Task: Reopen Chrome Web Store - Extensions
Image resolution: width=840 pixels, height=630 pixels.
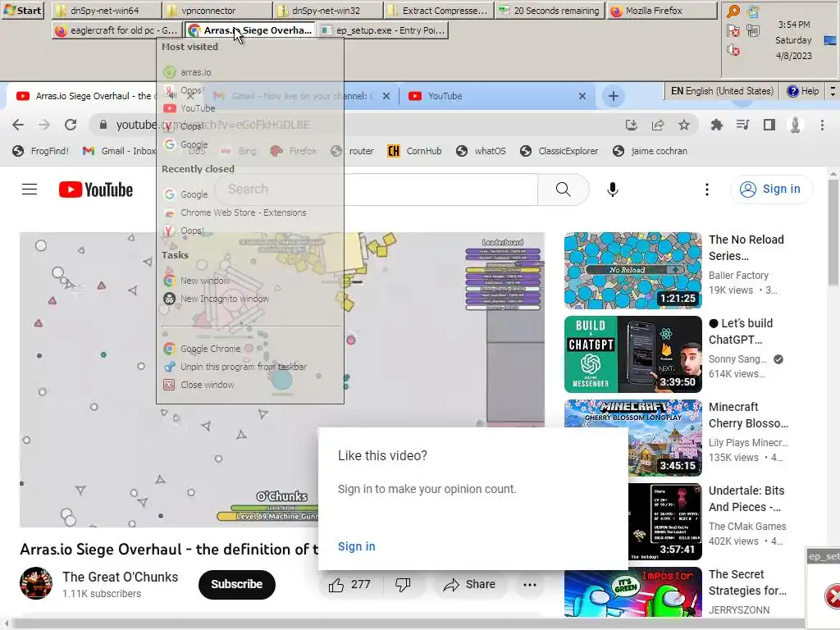Action: click(x=250, y=212)
